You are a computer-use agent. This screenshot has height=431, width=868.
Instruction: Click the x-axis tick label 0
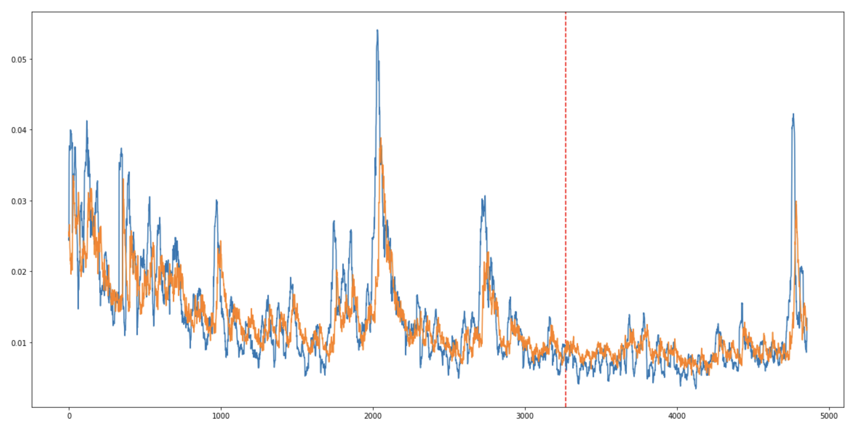coord(69,416)
